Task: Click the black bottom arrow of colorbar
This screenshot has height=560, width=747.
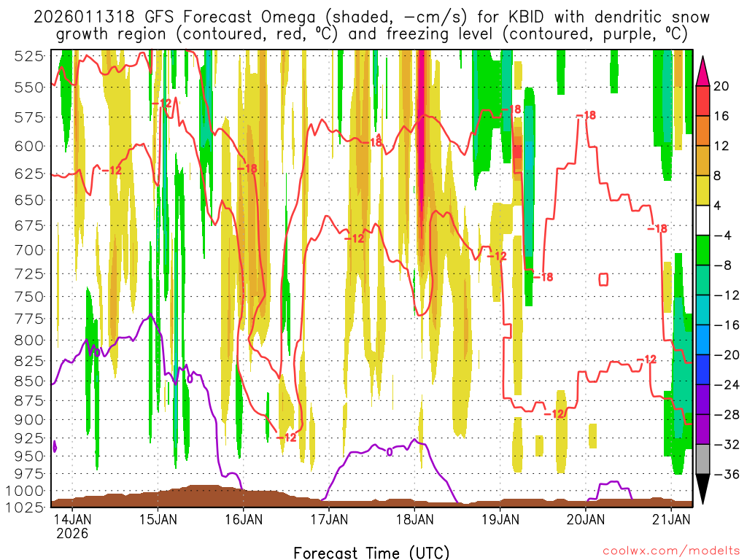Action: (703, 489)
